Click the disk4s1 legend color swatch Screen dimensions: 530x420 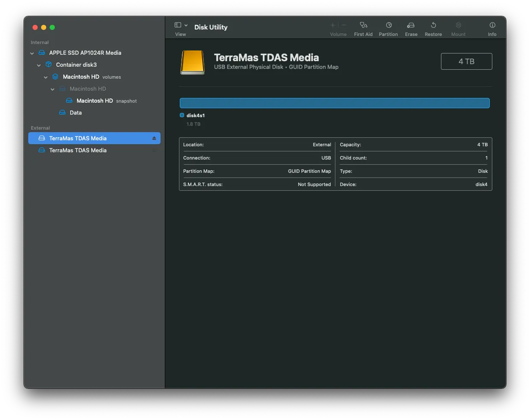[x=182, y=115]
